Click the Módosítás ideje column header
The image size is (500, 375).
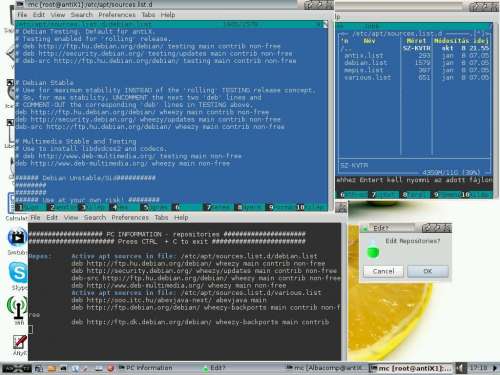[x=461, y=41]
